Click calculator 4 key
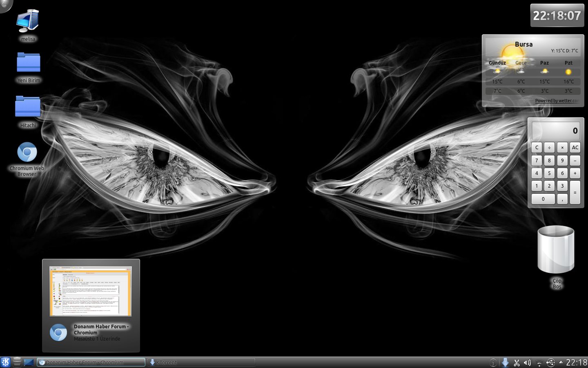The width and height of the screenshot is (588, 368). (x=537, y=173)
